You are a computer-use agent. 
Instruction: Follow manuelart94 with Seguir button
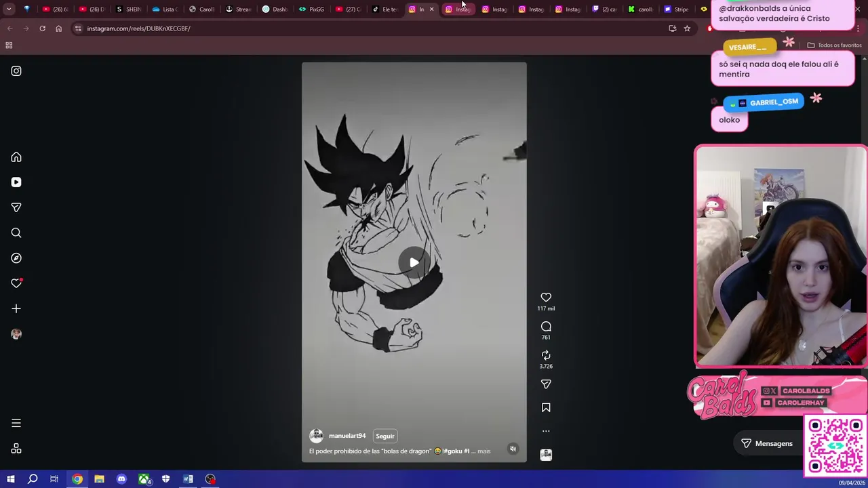384,436
